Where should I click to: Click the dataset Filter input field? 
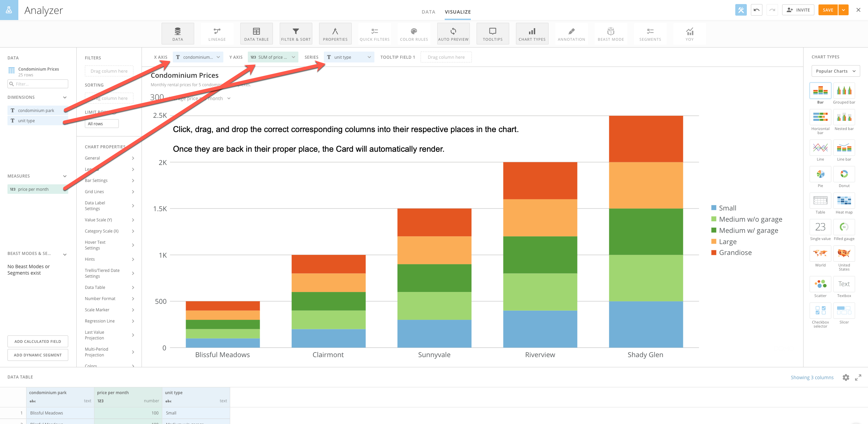[38, 84]
